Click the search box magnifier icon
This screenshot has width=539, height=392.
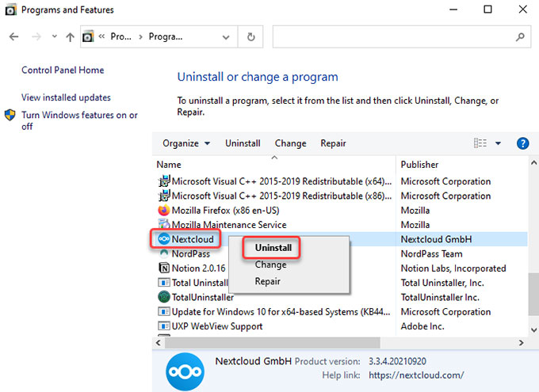coord(520,36)
